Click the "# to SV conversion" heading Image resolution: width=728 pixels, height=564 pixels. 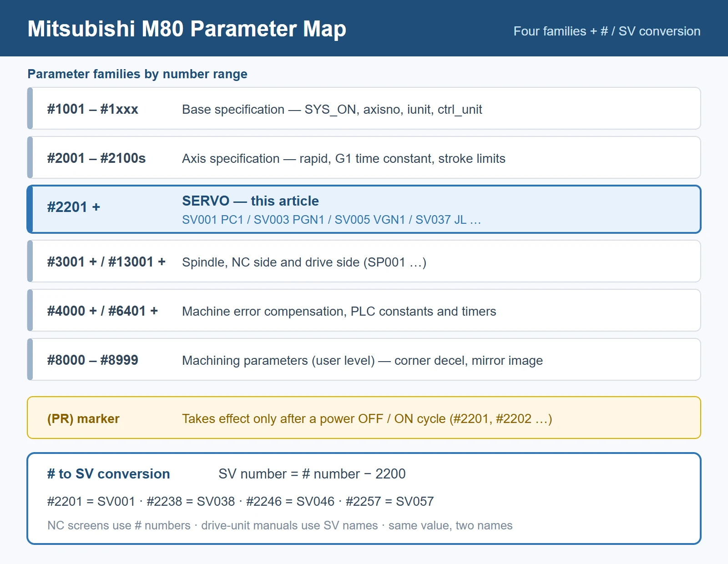(x=109, y=474)
